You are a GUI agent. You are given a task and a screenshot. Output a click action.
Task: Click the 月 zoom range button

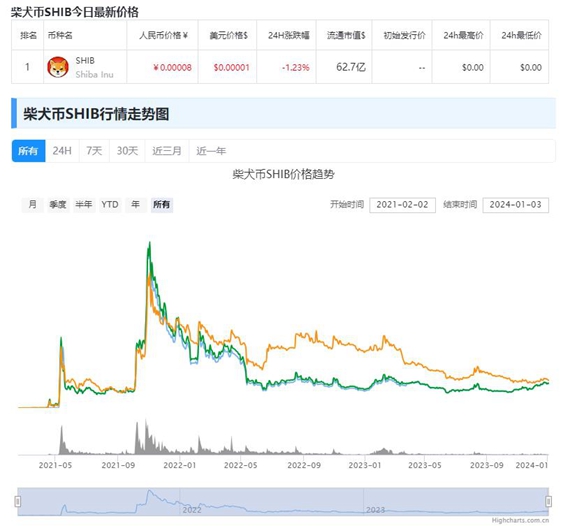click(32, 205)
